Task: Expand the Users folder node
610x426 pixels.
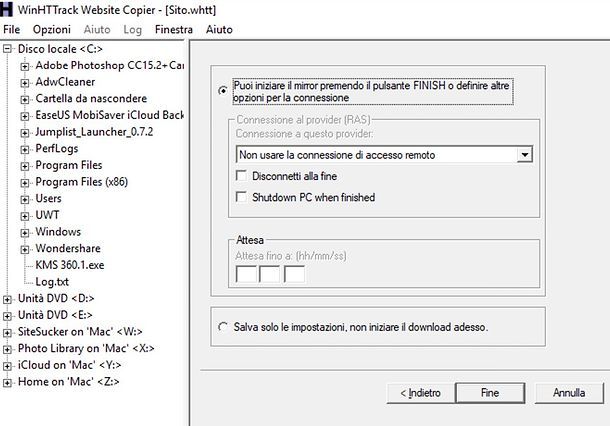Action: click(x=25, y=199)
